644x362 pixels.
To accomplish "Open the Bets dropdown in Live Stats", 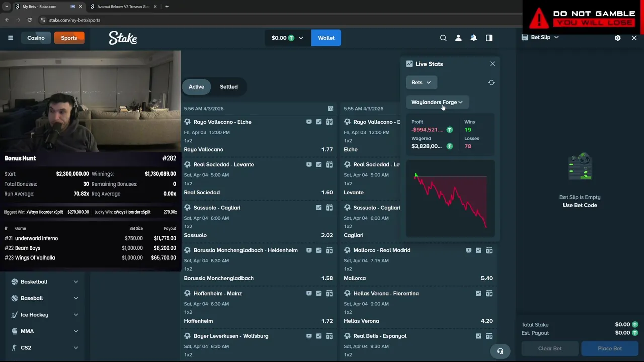I will [421, 82].
